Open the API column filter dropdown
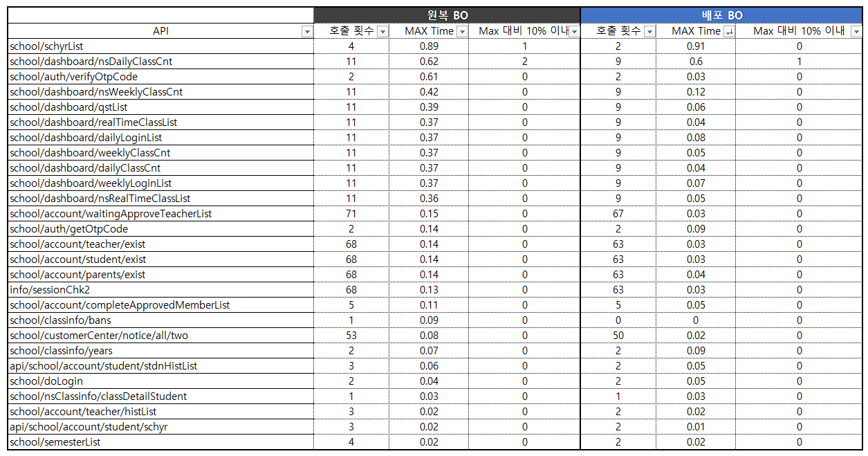The height and width of the screenshot is (456, 868). (x=307, y=32)
